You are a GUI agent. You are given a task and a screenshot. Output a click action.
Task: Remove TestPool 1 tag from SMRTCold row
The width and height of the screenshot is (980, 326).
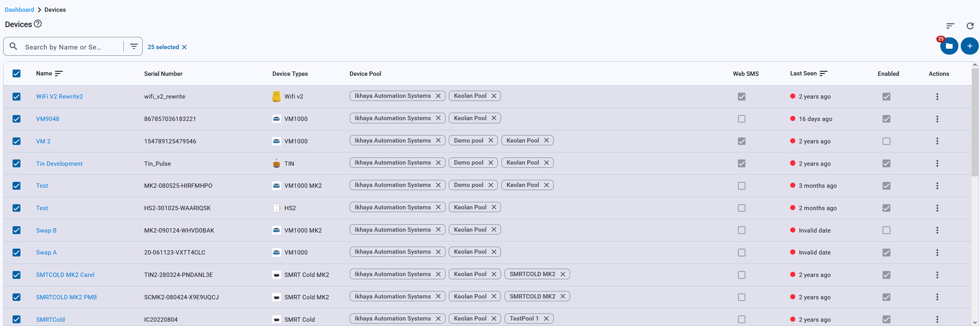click(546, 319)
